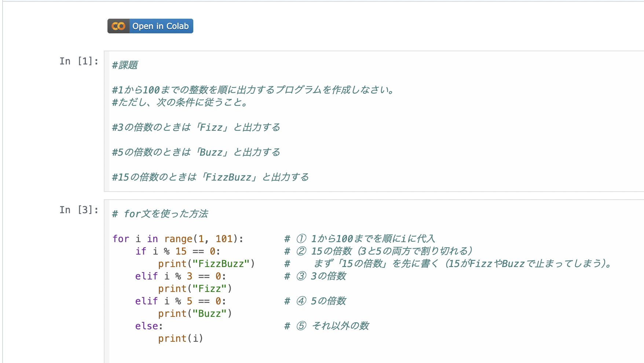The height and width of the screenshot is (363, 644).
Task: Click the 'elif i % 3 == 0' line
Action: point(180,276)
